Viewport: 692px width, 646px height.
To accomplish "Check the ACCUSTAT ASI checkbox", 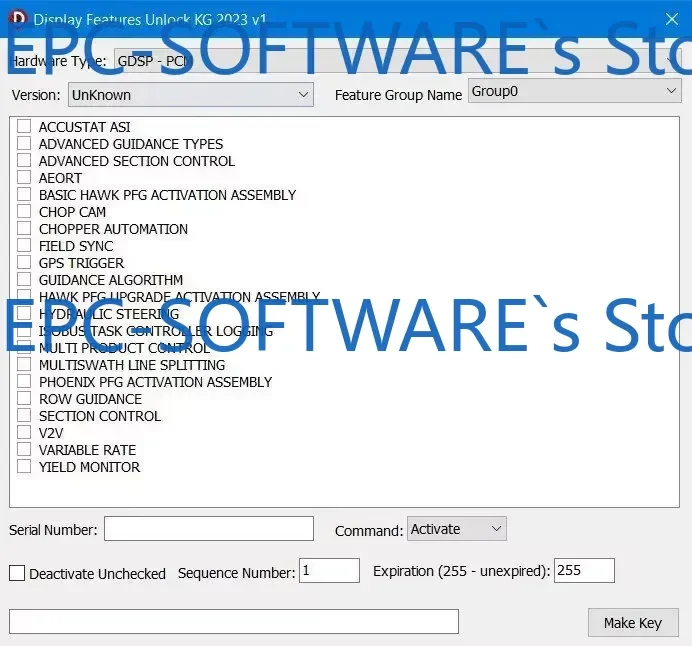I will tap(24, 126).
